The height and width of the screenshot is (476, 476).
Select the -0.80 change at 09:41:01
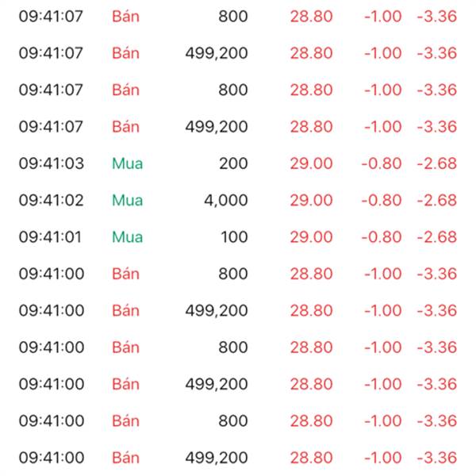[382, 237]
